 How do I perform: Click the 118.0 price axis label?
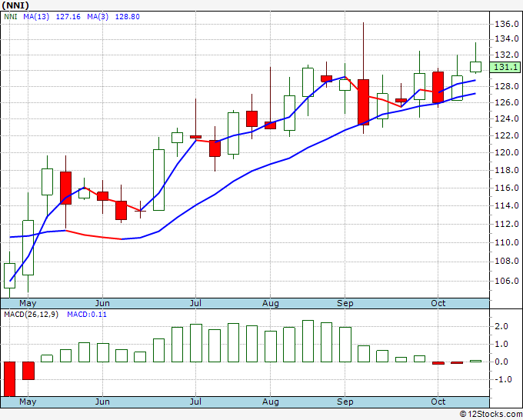pyautogui.click(x=506, y=171)
